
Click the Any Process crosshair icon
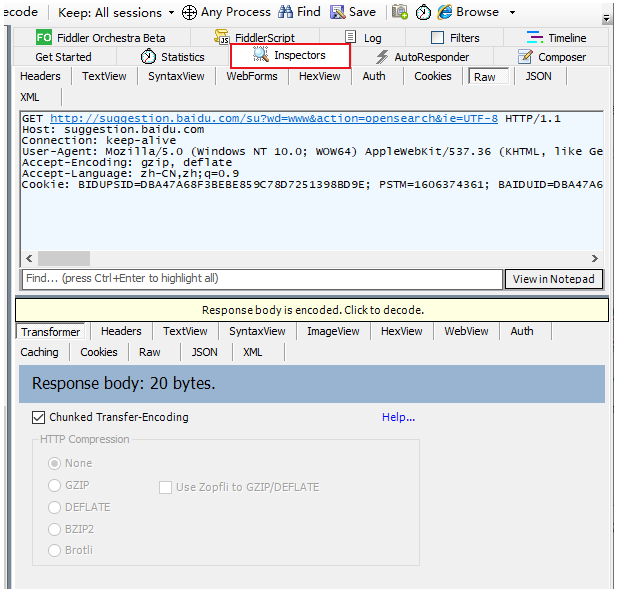(x=189, y=12)
